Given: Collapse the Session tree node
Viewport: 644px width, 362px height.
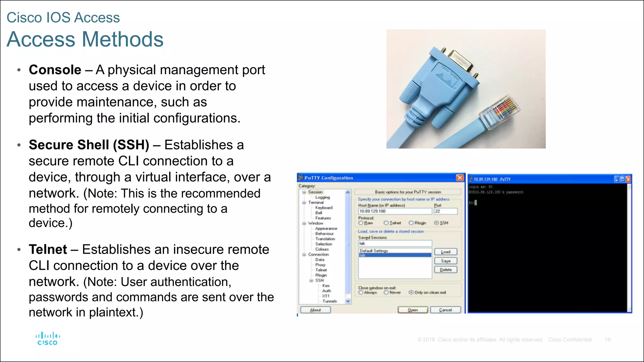Looking at the screenshot, I should tap(304, 192).
